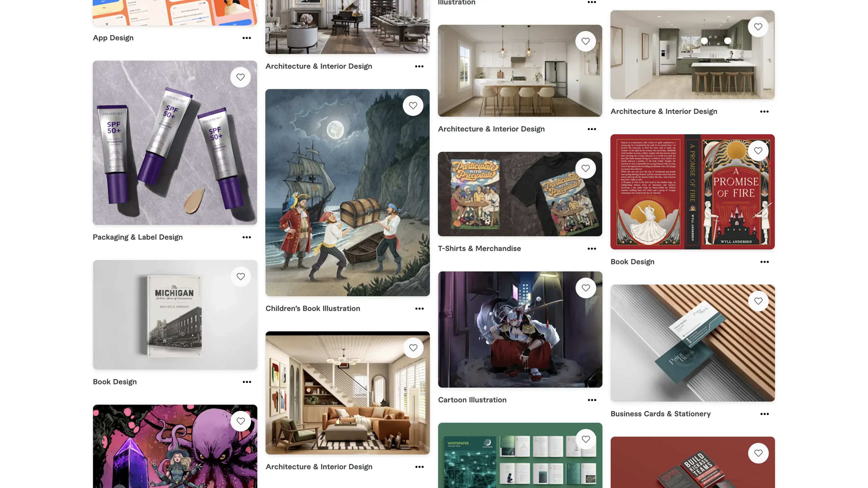Image resolution: width=868 pixels, height=488 pixels.
Task: Like the SPF 50+ packaging design
Action: (x=240, y=77)
